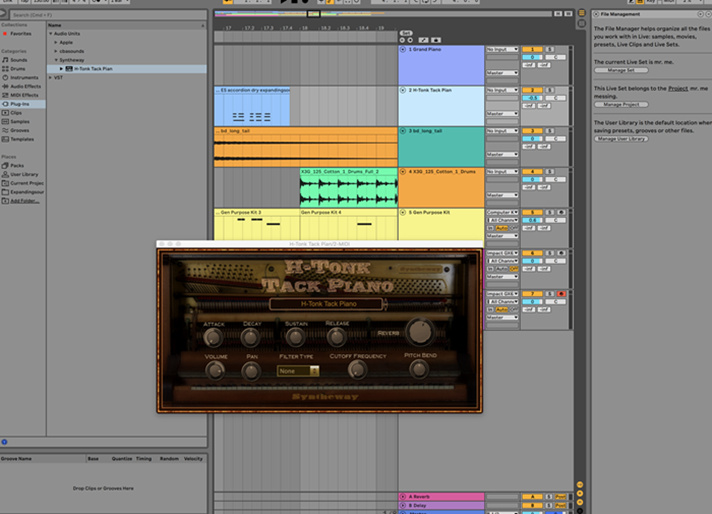Image resolution: width=712 pixels, height=514 pixels.
Task: Solo track 4 X3G drums
Action: coord(549,172)
